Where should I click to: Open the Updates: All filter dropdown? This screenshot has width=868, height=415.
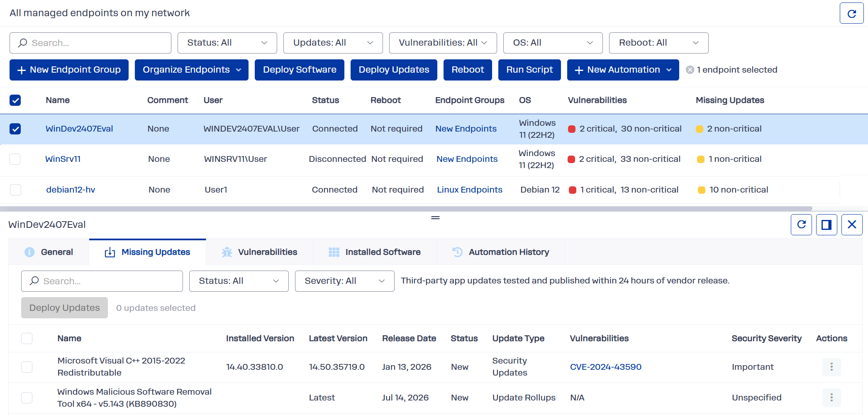click(333, 43)
